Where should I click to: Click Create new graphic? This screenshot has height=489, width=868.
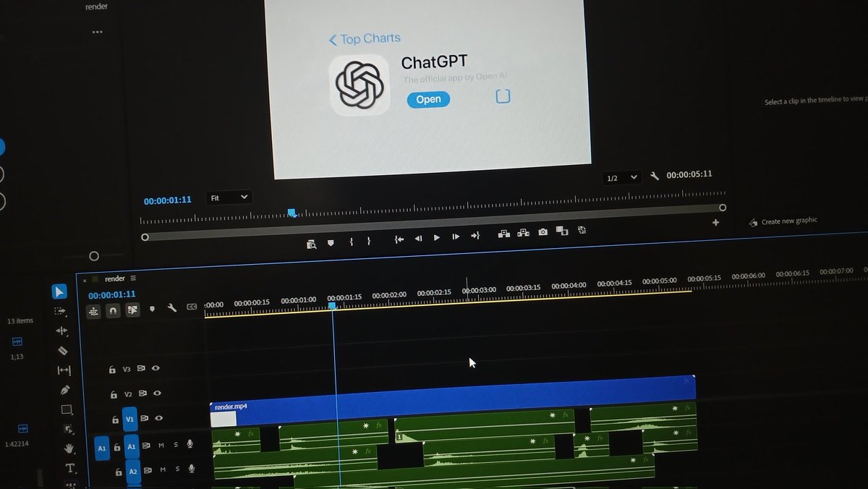click(x=783, y=221)
